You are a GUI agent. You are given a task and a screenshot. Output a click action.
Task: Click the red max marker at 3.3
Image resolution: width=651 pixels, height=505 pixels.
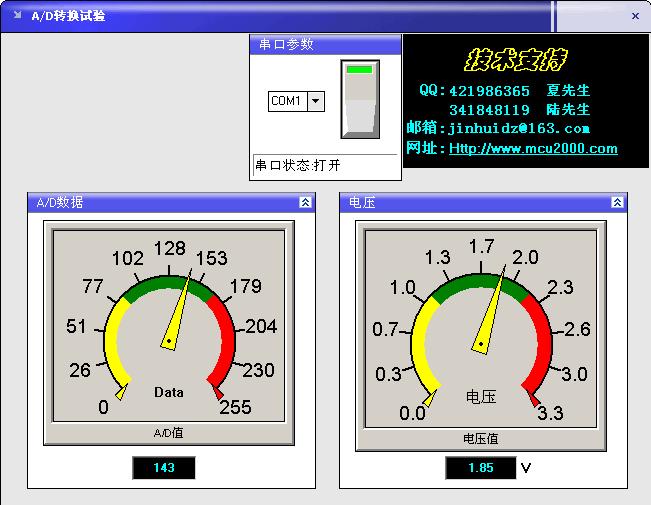[533, 399]
